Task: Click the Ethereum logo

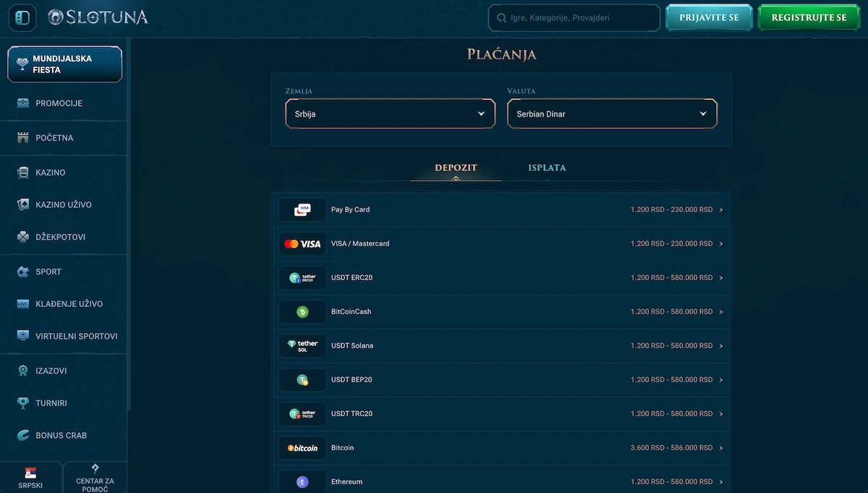Action: coord(302,481)
